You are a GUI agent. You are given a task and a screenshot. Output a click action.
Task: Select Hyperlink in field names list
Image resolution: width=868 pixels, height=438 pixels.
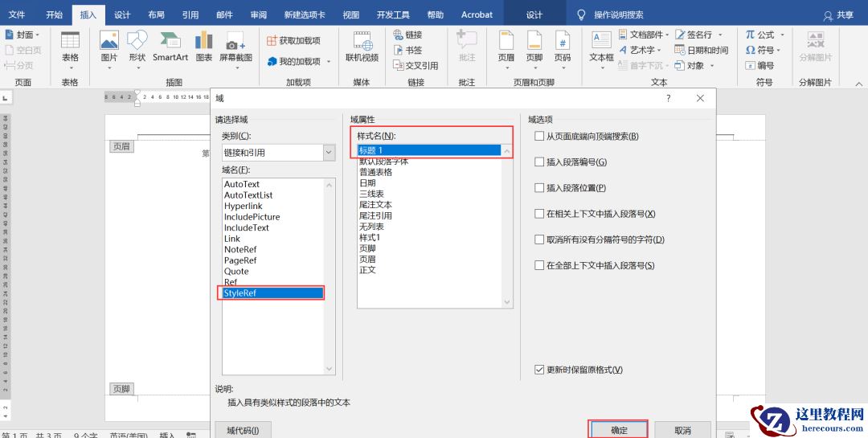pos(243,206)
